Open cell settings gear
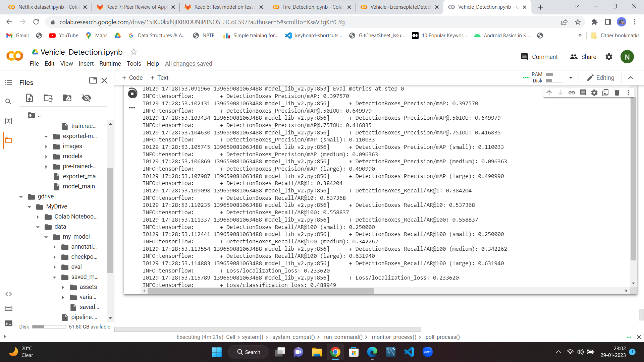Image resolution: width=644 pixels, height=362 pixels. [594, 93]
